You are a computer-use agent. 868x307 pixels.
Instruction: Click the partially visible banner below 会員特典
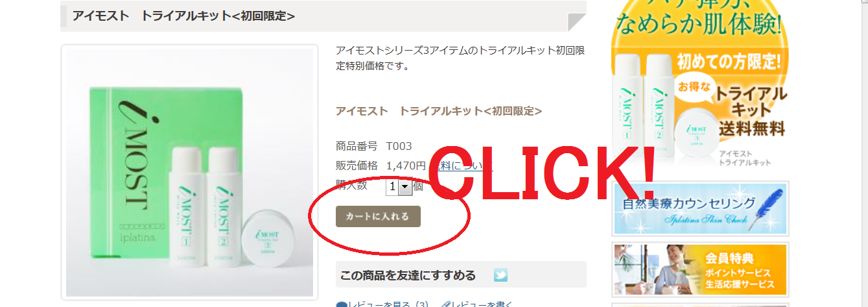(701, 305)
